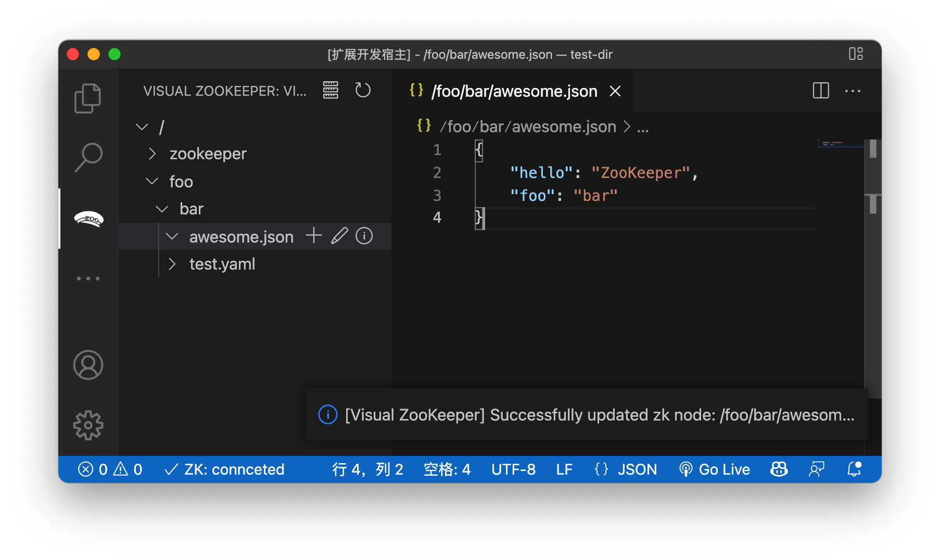Refresh the ZooKeeper node tree

point(363,90)
